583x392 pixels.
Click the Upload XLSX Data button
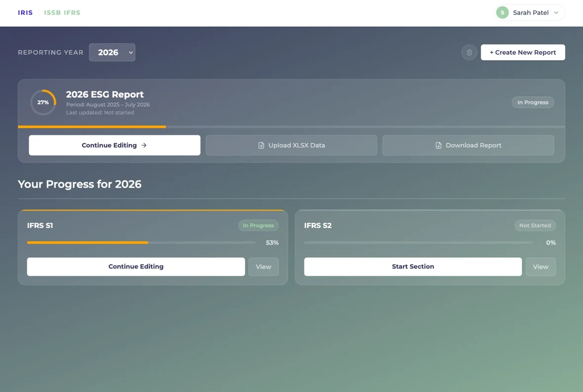[x=291, y=145]
